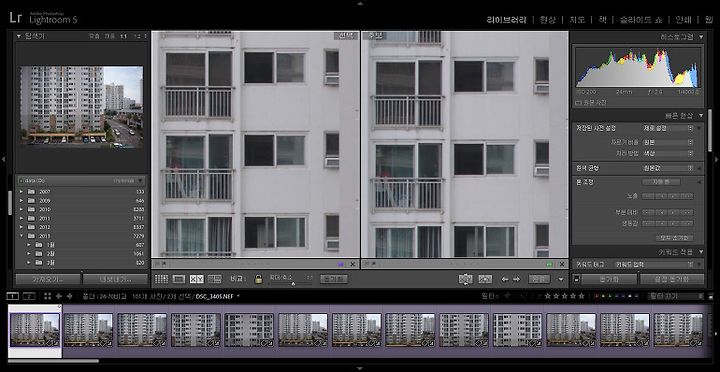Click the Swap select and candidate icon
Image resolution: width=720 pixels, height=372 pixels.
(x=466, y=279)
